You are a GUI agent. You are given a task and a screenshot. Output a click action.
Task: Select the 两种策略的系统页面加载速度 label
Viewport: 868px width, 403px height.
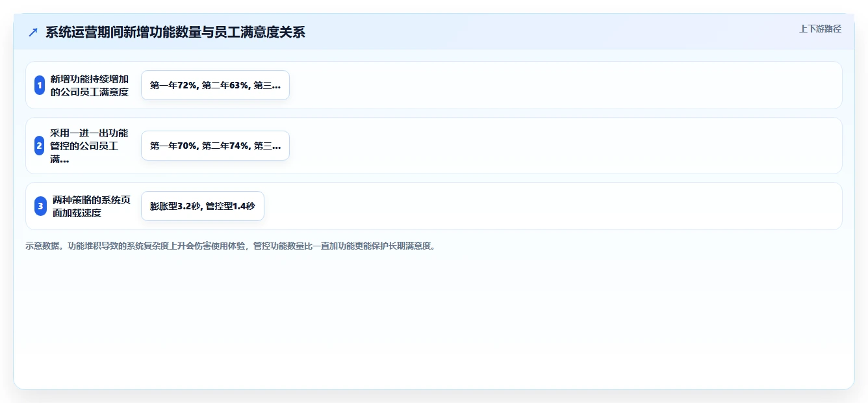(92, 206)
